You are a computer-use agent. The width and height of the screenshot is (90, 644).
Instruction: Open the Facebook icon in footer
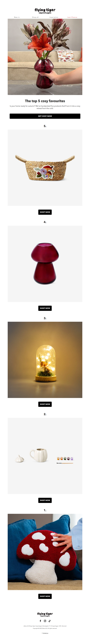[x=40, y=621]
